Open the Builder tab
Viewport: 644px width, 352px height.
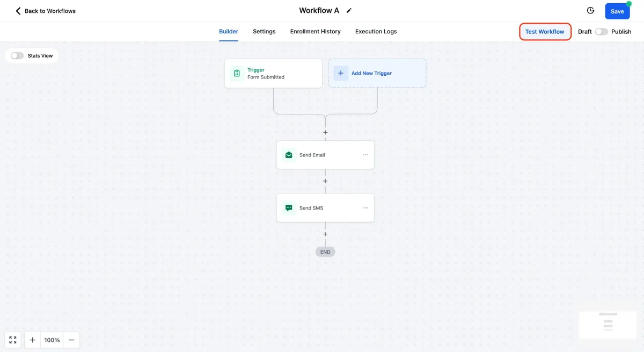click(x=229, y=32)
